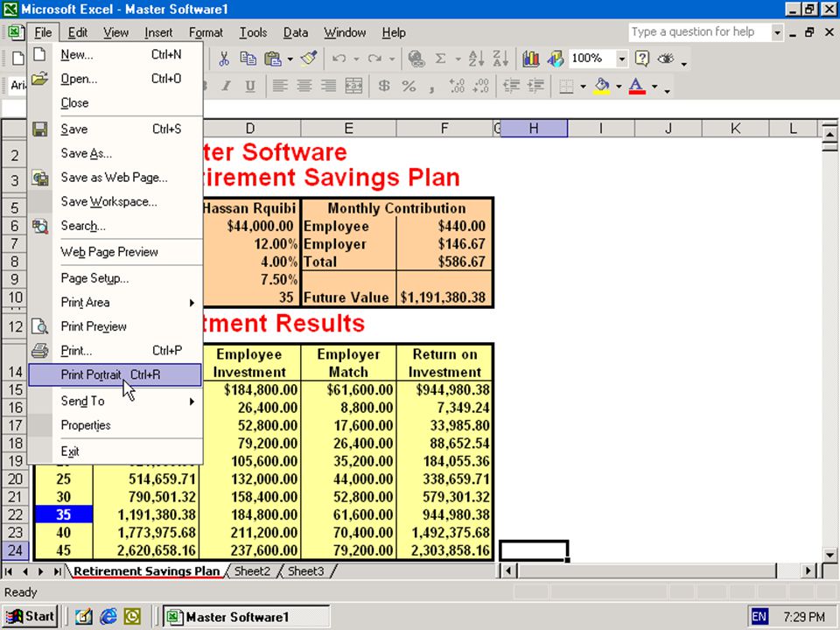The image size is (840, 630).
Task: Open the AutoSum functions dropdown
Action: click(x=458, y=59)
